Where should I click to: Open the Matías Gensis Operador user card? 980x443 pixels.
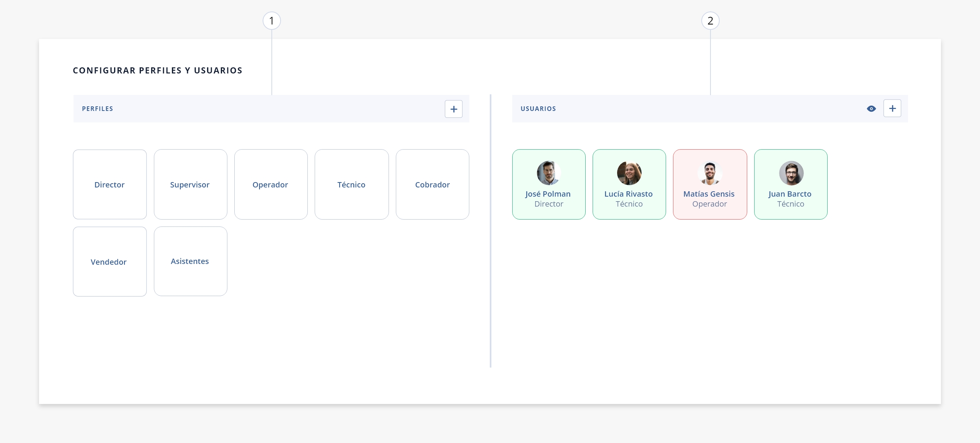point(710,184)
